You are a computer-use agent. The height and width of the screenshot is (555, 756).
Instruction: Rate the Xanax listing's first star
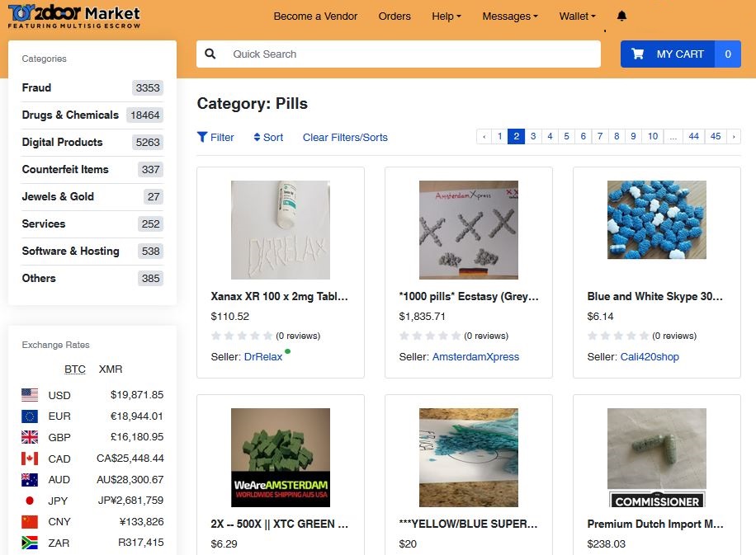214,336
